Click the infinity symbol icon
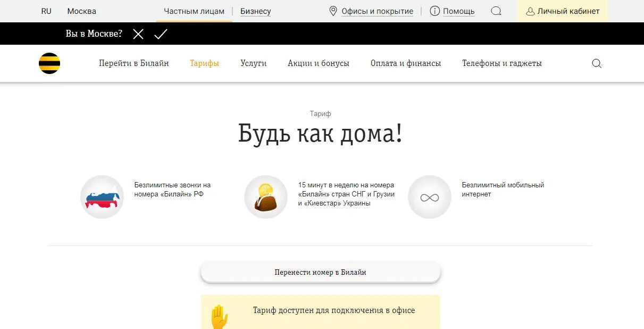644x329 pixels. 430,197
